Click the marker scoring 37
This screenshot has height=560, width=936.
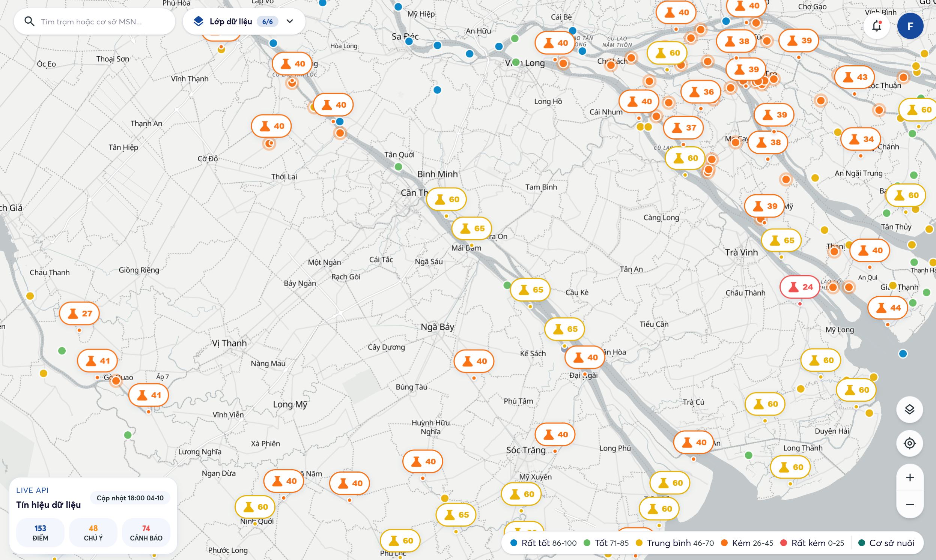(x=683, y=128)
